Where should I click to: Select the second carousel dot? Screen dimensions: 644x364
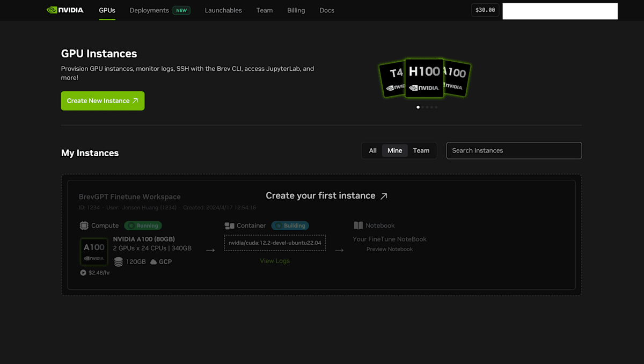click(x=422, y=107)
